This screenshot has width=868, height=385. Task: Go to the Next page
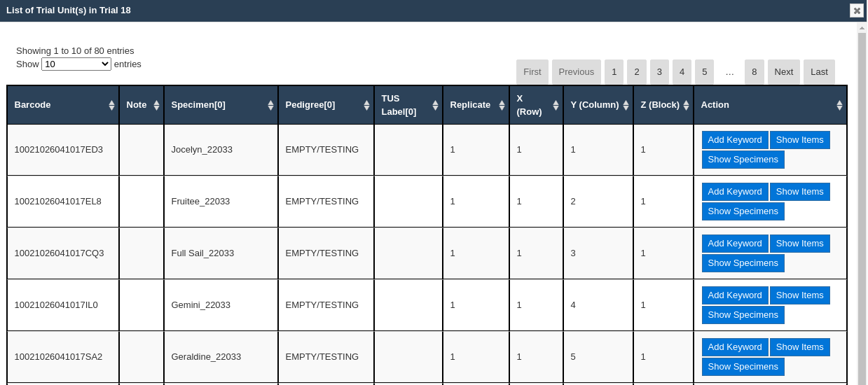point(783,72)
